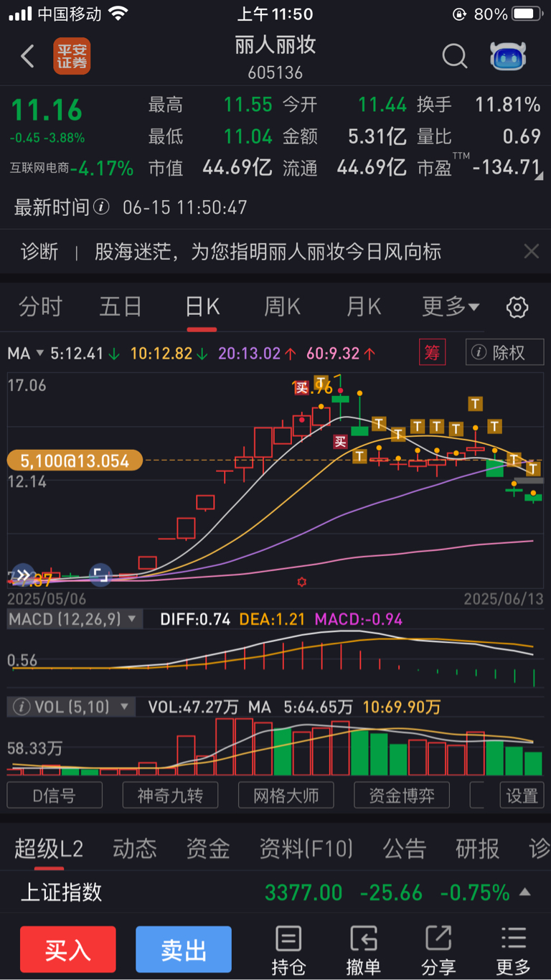Enable the D信号 indicator
The image size is (551, 980).
[55, 795]
